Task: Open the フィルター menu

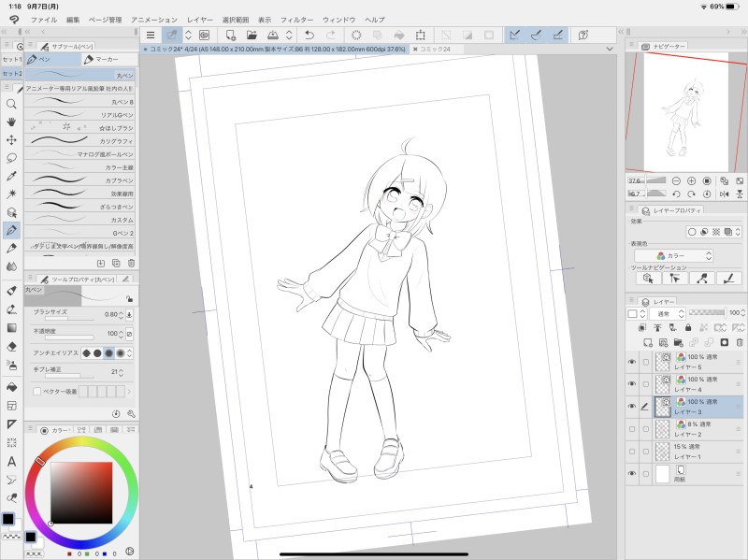Action: [x=296, y=19]
